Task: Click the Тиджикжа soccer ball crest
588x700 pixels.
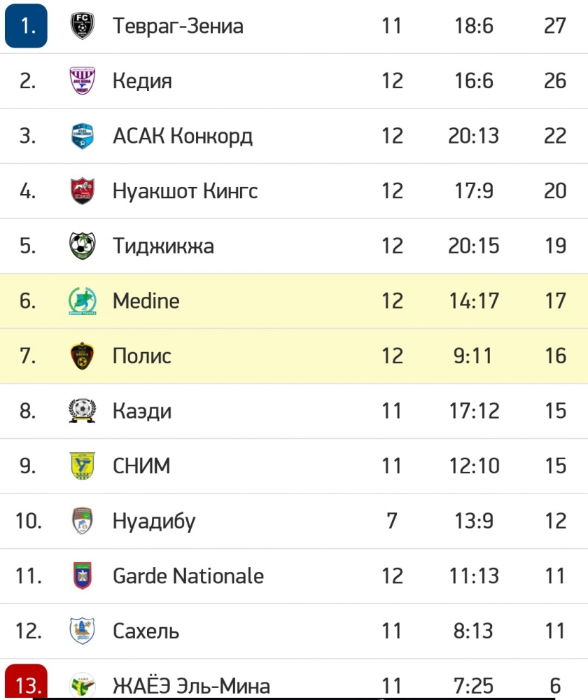Action: tap(83, 246)
